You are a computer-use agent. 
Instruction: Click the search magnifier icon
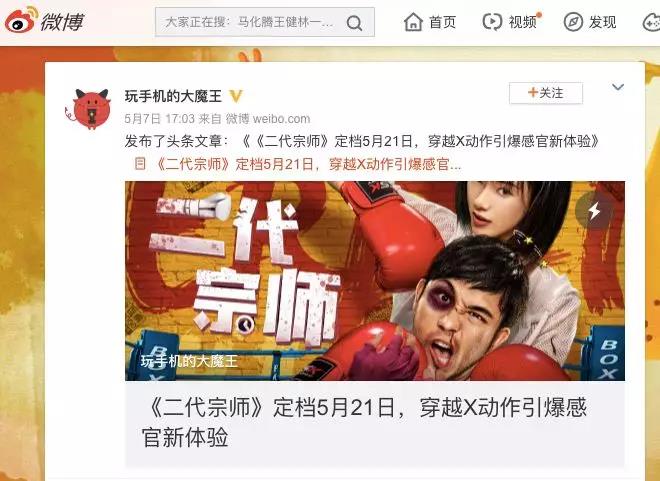pos(354,23)
